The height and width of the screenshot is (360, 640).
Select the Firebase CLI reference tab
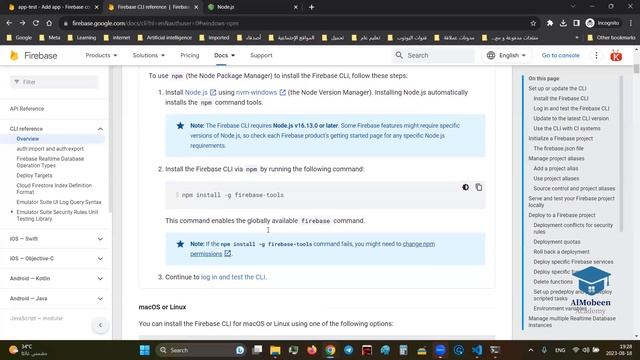pos(153,7)
